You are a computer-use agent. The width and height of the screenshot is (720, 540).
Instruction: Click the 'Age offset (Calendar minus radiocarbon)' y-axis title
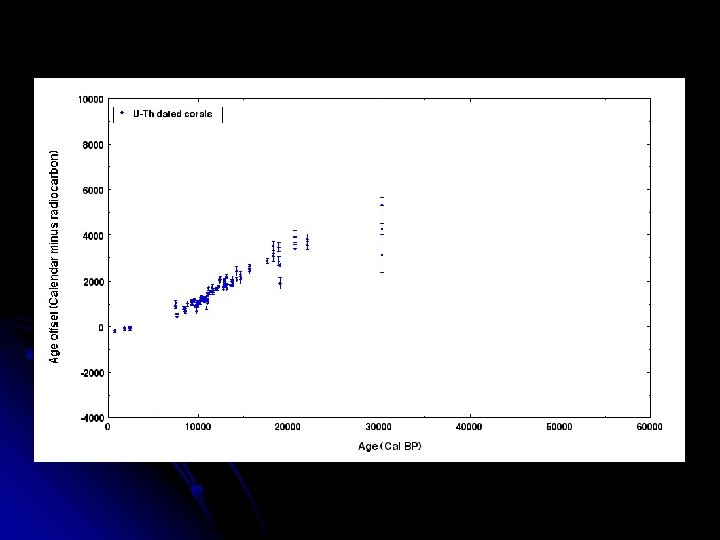54,257
